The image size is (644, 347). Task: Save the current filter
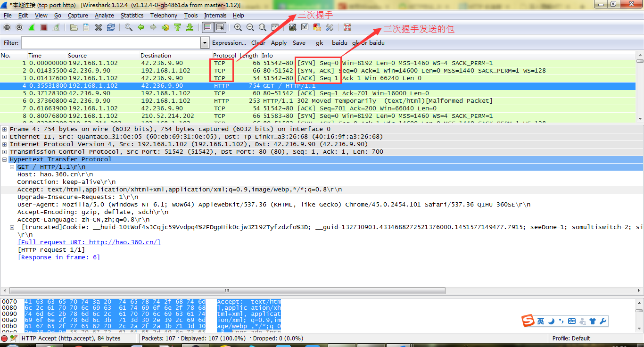(299, 43)
